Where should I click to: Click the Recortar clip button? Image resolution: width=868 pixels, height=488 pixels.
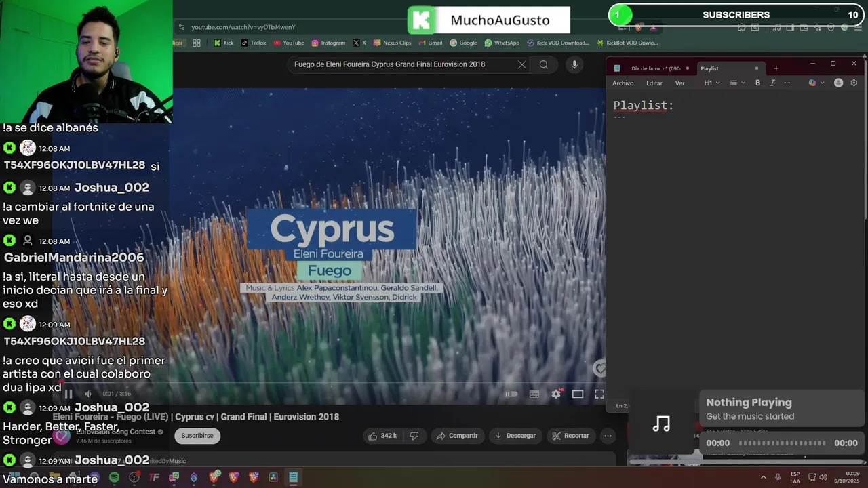point(570,436)
